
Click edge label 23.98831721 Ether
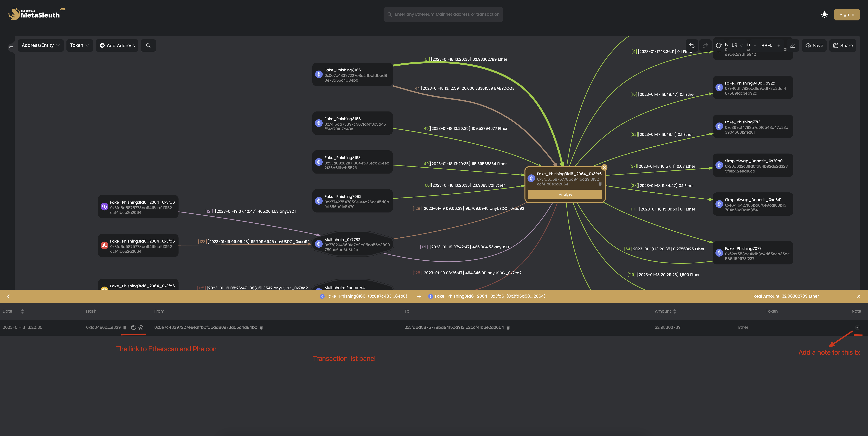point(464,185)
